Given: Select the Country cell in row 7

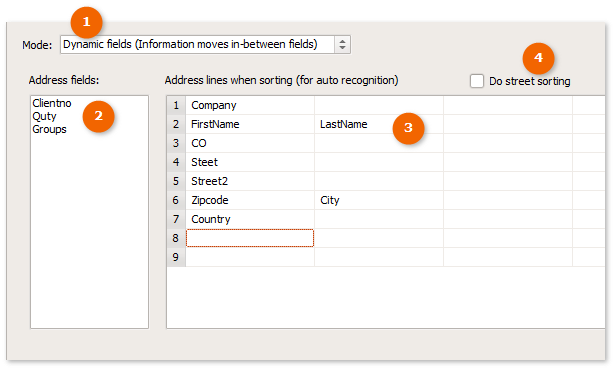Looking at the screenshot, I should pyautogui.click(x=250, y=219).
